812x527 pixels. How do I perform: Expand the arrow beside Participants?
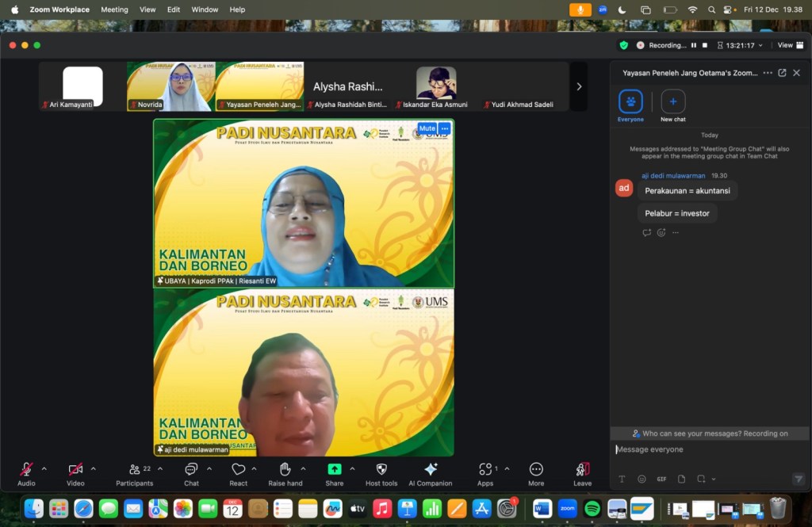point(160,468)
